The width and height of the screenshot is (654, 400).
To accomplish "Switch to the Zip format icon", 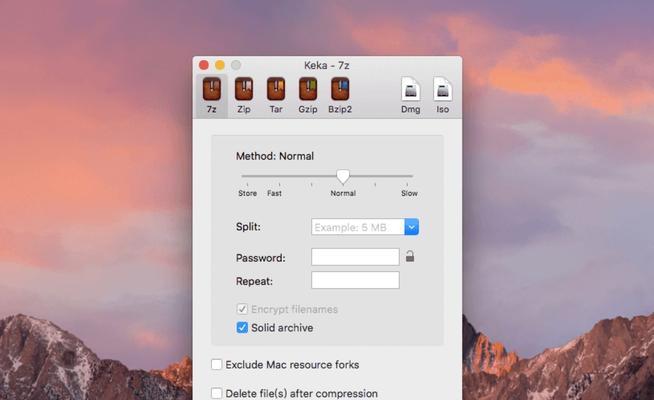I will 244,89.
